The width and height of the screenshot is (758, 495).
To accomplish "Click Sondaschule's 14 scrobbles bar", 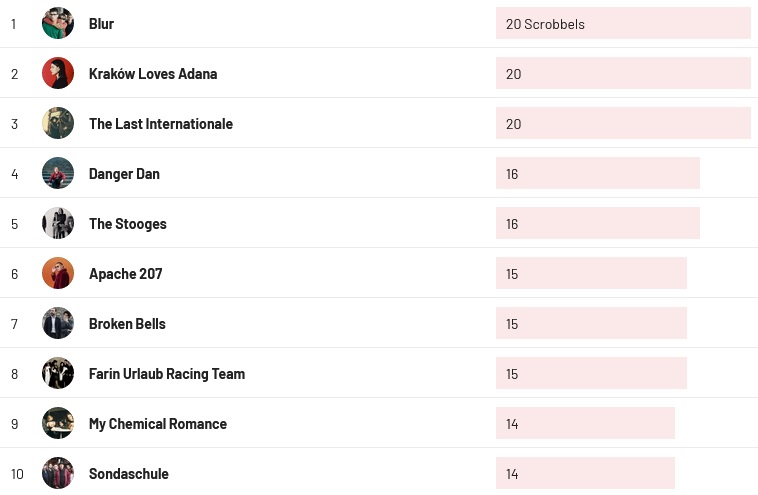I will 584,474.
